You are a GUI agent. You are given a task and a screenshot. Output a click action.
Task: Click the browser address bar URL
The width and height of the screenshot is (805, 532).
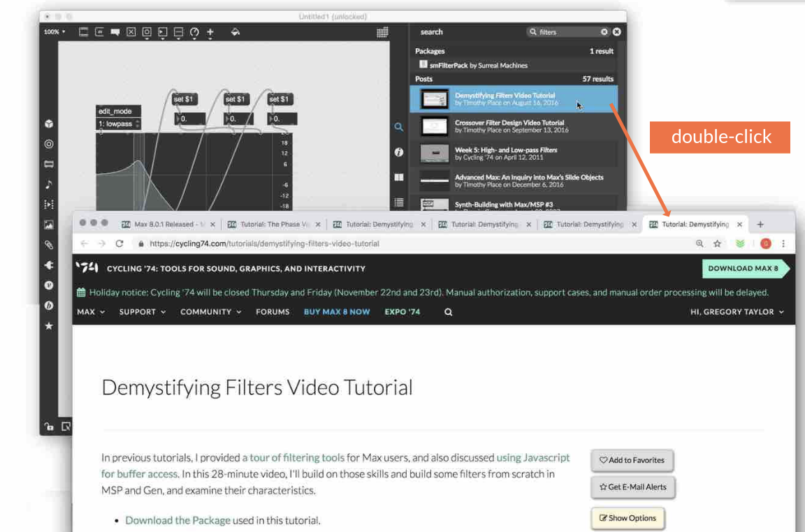click(264, 244)
